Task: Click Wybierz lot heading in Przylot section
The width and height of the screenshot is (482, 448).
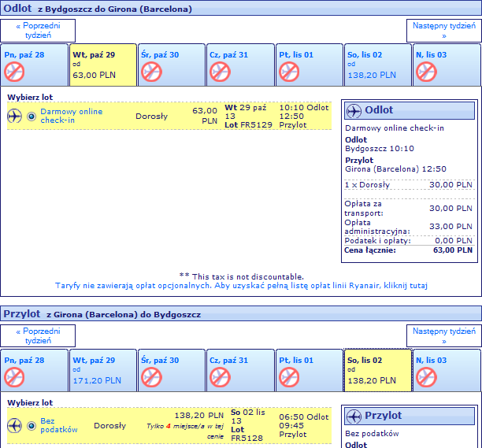Action: coord(30,403)
